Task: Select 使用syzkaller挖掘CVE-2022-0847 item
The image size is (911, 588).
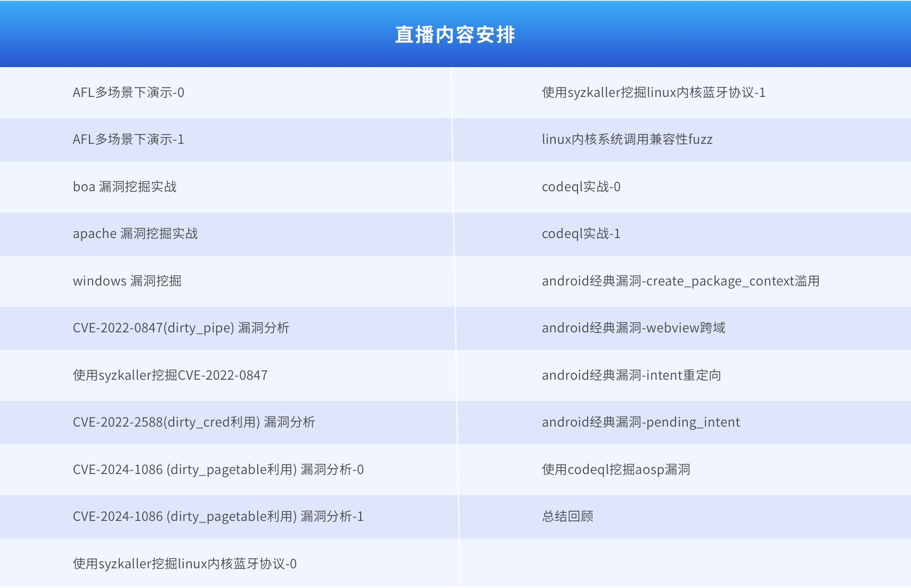Action: click(170, 375)
